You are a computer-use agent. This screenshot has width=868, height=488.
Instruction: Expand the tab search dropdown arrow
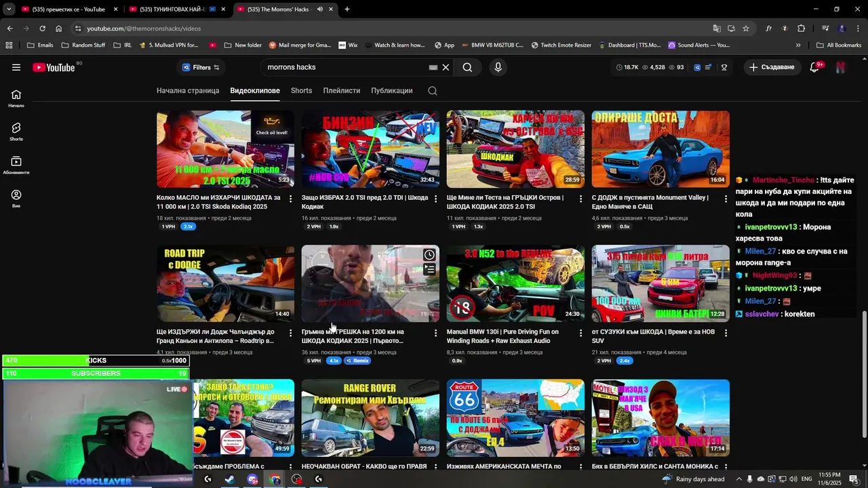point(9,9)
